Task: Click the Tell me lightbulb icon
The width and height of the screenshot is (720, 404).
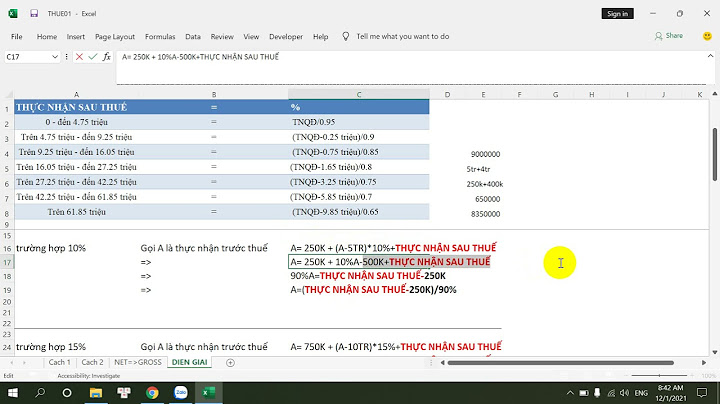Action: [346, 36]
